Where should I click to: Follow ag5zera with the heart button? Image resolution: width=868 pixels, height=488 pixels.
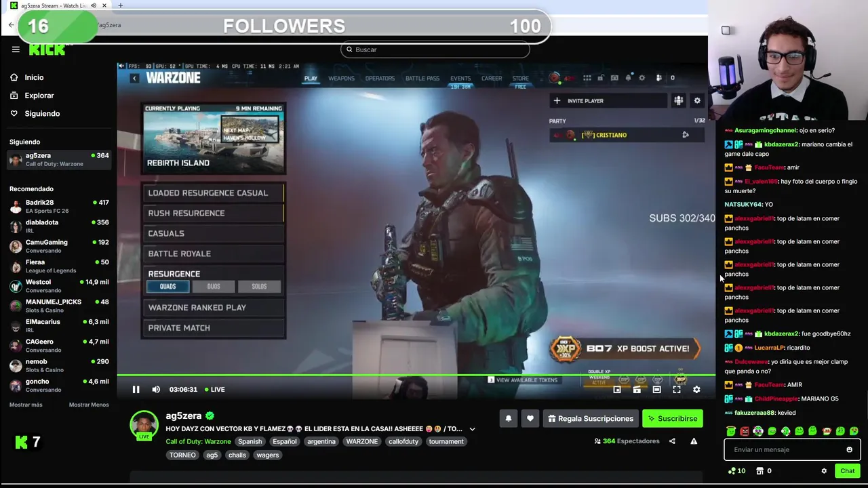coord(530,419)
